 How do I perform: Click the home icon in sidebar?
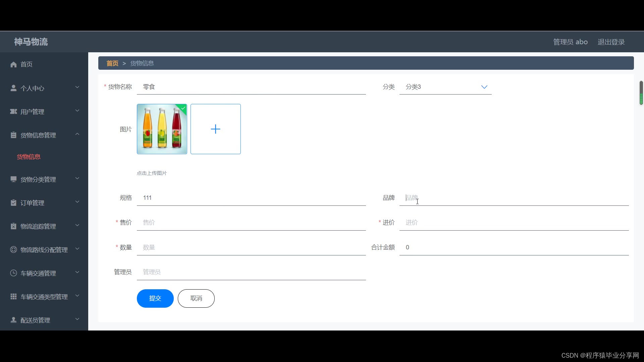[13, 64]
